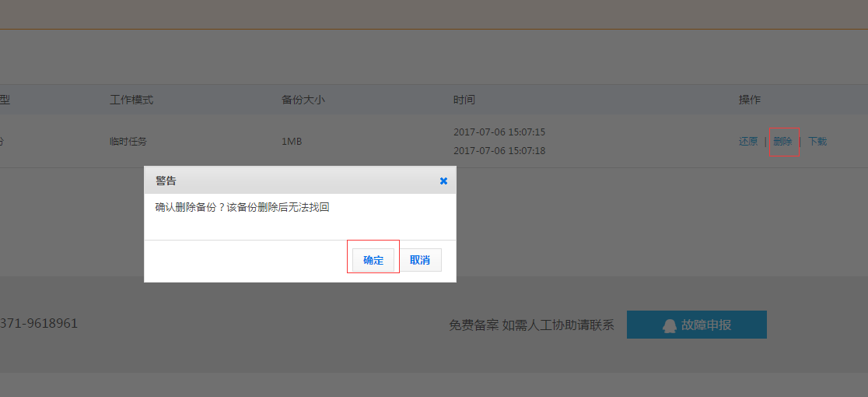
Task: Click the 还原 link to restore backup
Action: pyautogui.click(x=747, y=142)
